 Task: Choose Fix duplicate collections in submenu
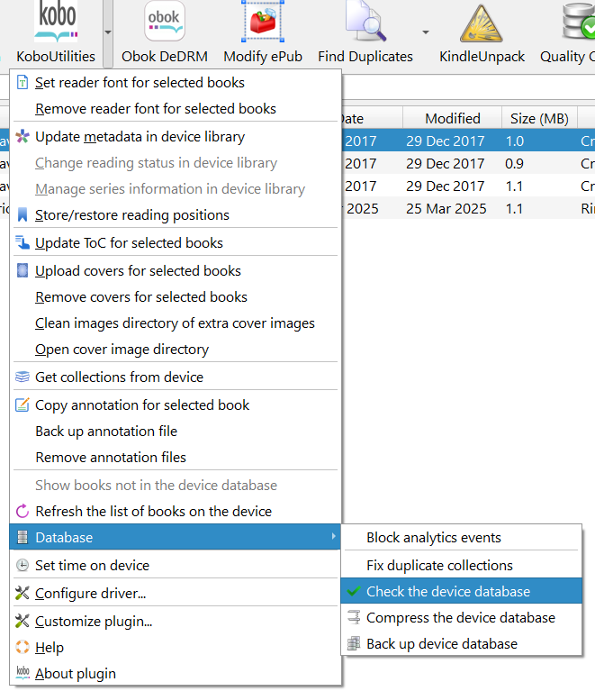pos(462,566)
